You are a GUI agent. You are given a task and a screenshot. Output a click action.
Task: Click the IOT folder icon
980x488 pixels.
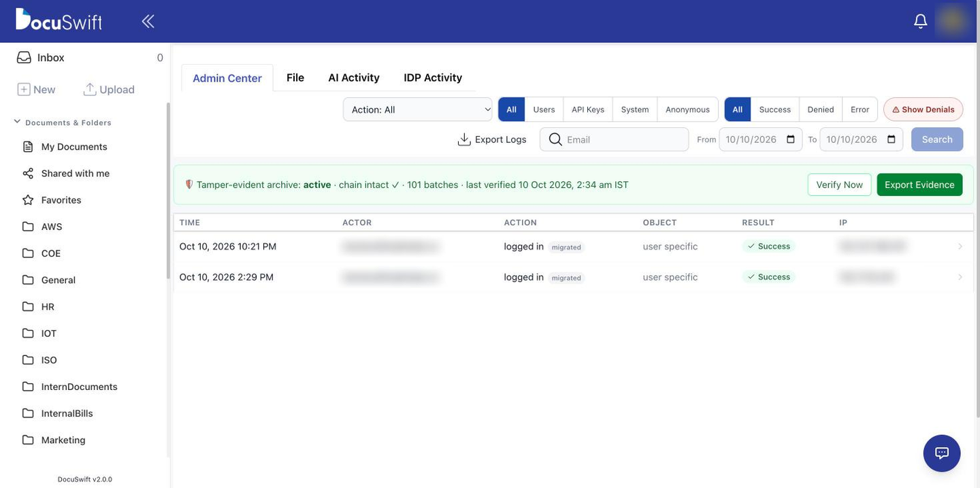[28, 333]
